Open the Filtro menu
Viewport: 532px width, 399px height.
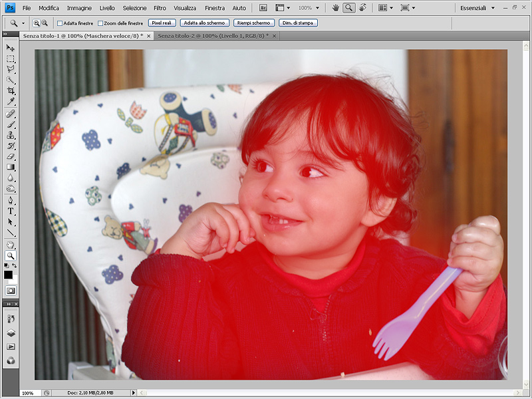[160, 8]
